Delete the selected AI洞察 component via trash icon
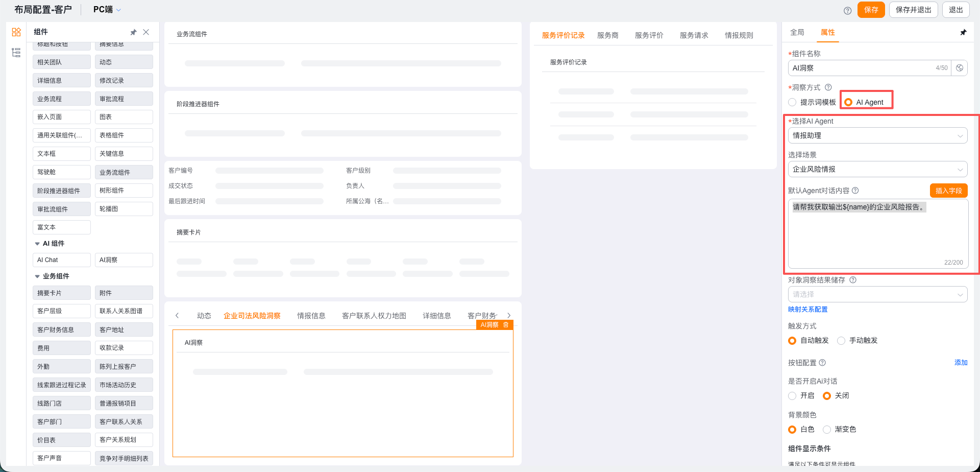Screen dimensions: 980x472 (x=506, y=325)
